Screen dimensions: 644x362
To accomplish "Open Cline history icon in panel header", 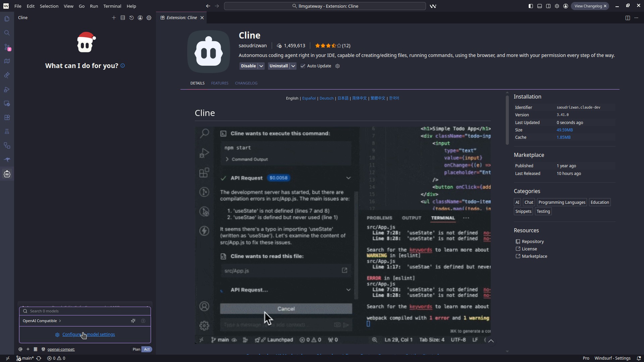I will click(x=131, y=18).
